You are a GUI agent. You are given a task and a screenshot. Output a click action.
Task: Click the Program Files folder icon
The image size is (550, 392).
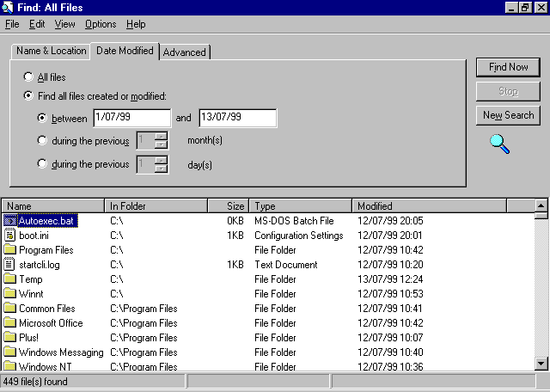click(10, 250)
